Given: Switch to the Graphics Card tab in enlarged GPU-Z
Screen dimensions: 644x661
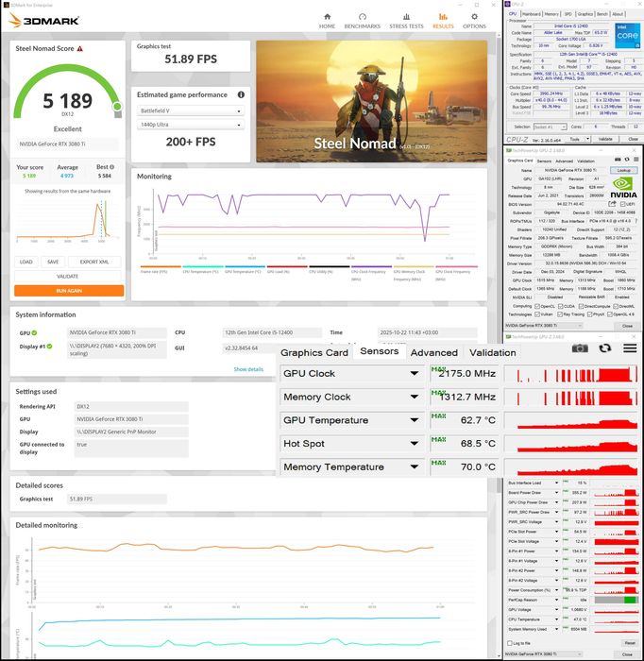Looking at the screenshot, I should click(x=314, y=353).
